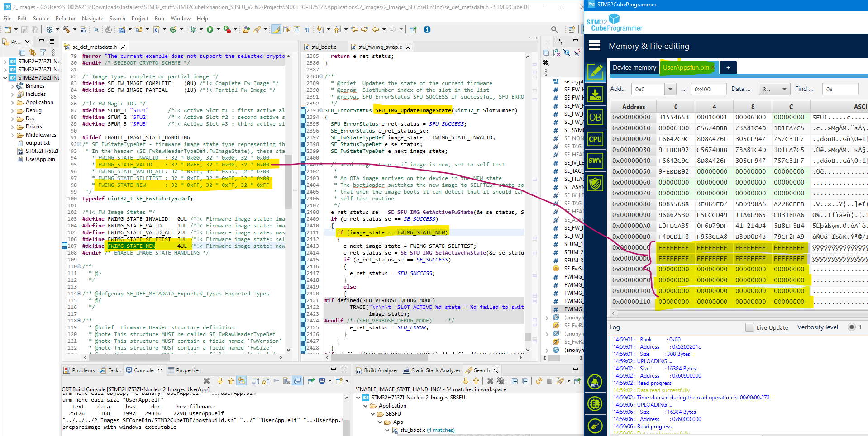
Task: Open the CPU core view in CubeProgrammer
Action: click(x=595, y=139)
